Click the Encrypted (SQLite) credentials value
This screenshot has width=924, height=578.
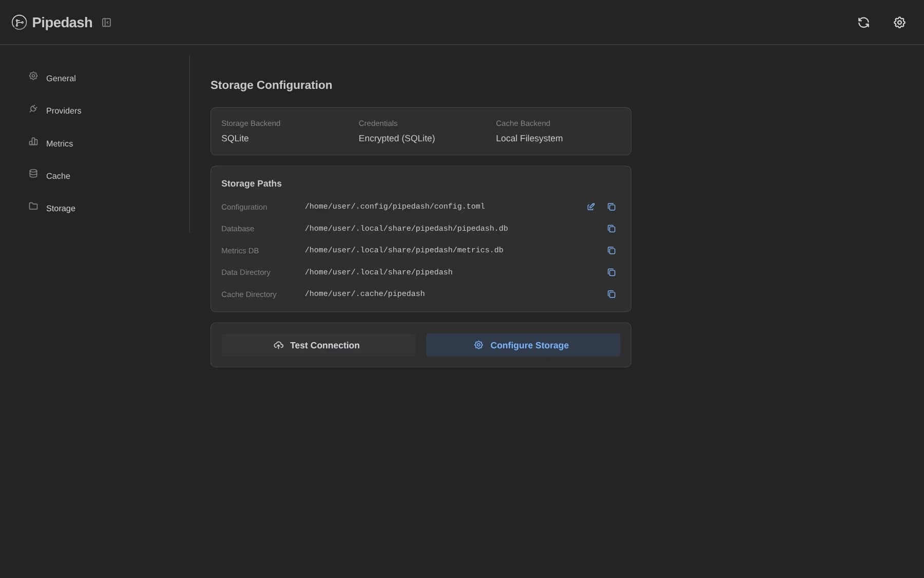pos(397,138)
